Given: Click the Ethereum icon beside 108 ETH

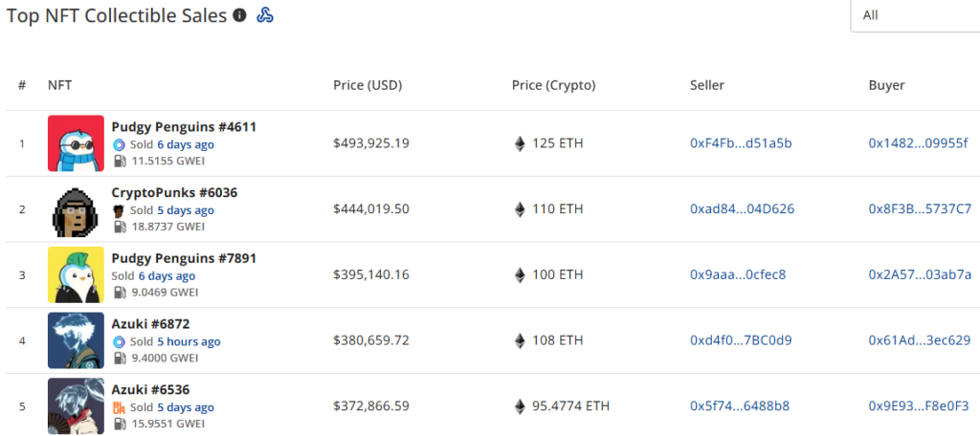Looking at the screenshot, I should tap(520, 340).
